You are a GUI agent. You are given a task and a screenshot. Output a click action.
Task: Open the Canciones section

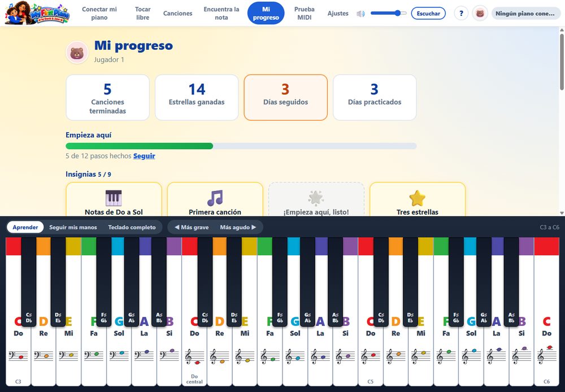tap(177, 14)
